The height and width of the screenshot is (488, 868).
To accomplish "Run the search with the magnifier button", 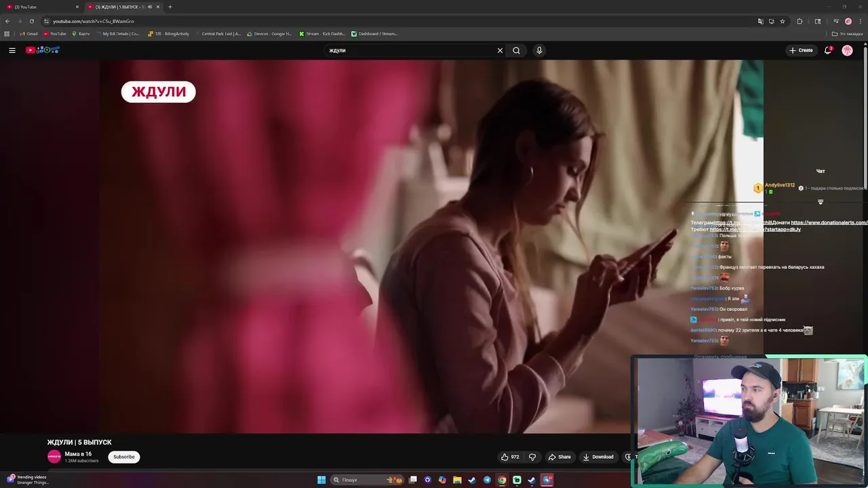I will click(x=516, y=50).
